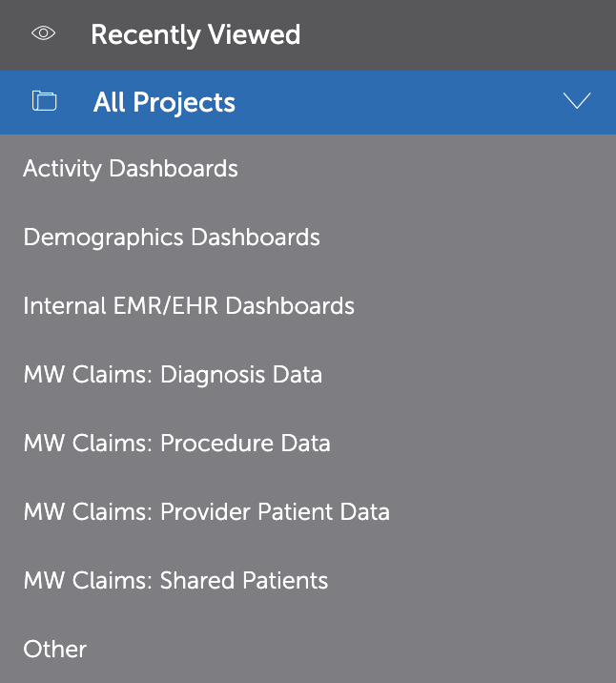The image size is (616, 683).
Task: Choose the Other project category
Action: (55, 650)
